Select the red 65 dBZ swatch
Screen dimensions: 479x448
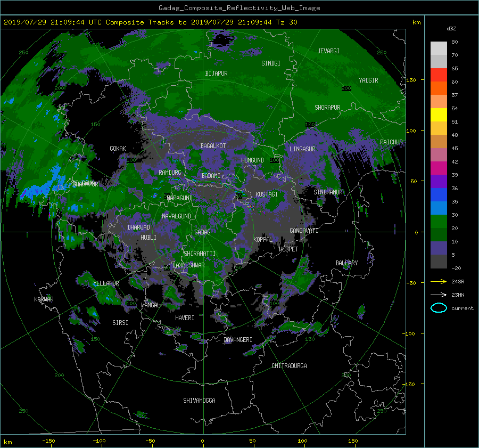(439, 75)
